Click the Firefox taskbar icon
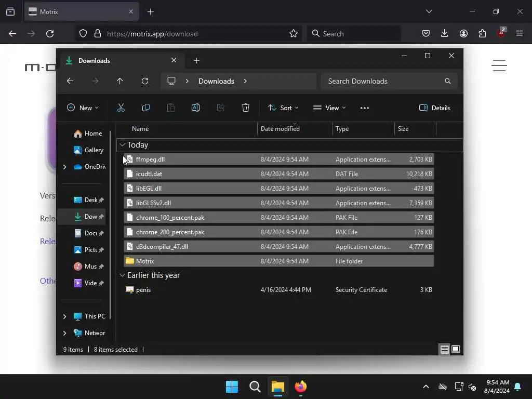 pyautogui.click(x=301, y=387)
